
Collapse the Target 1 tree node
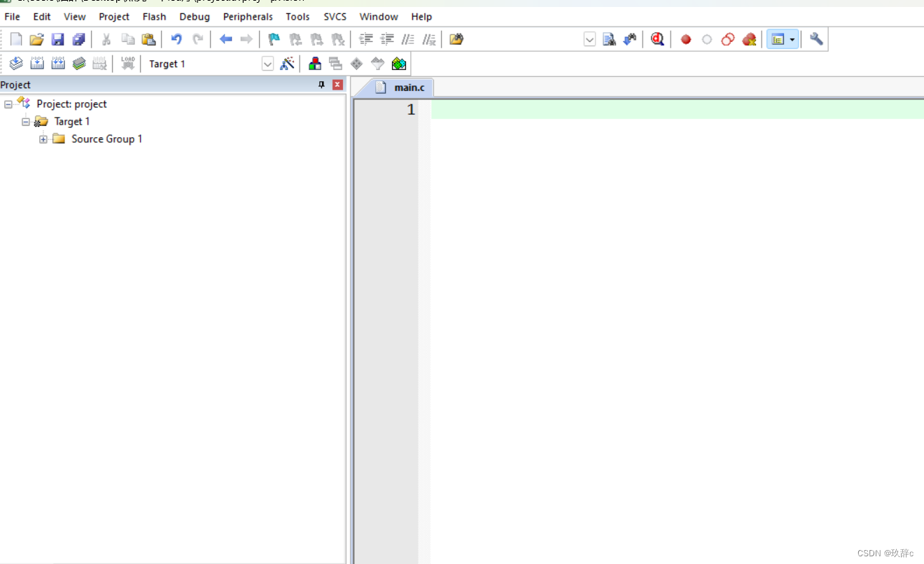[x=26, y=122]
